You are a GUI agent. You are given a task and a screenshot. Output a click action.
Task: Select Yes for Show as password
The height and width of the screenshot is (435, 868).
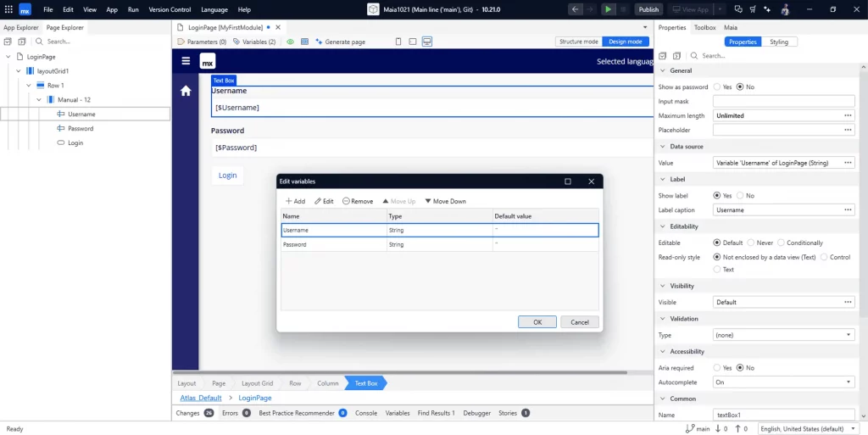point(717,86)
